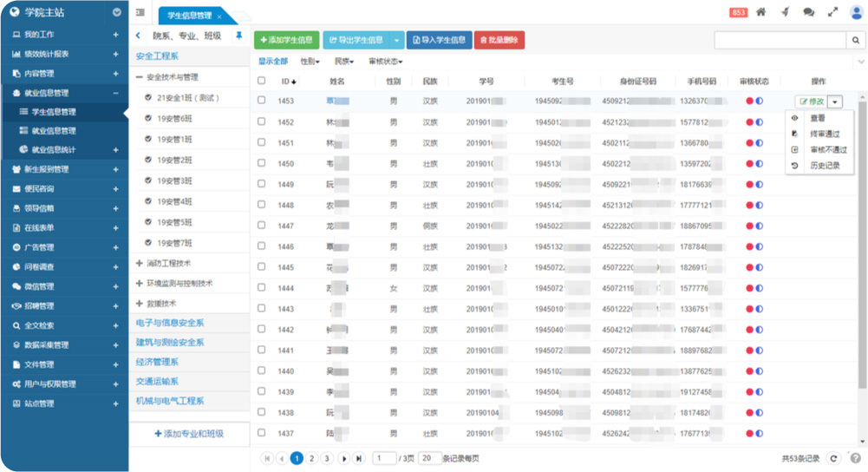Refresh the table with the reload icon

[833, 458]
